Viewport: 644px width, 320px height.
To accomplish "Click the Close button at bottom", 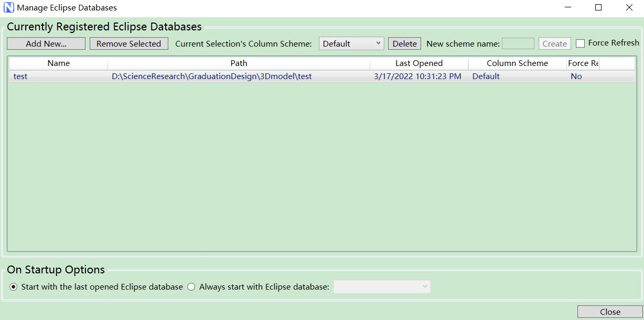I will [610, 312].
